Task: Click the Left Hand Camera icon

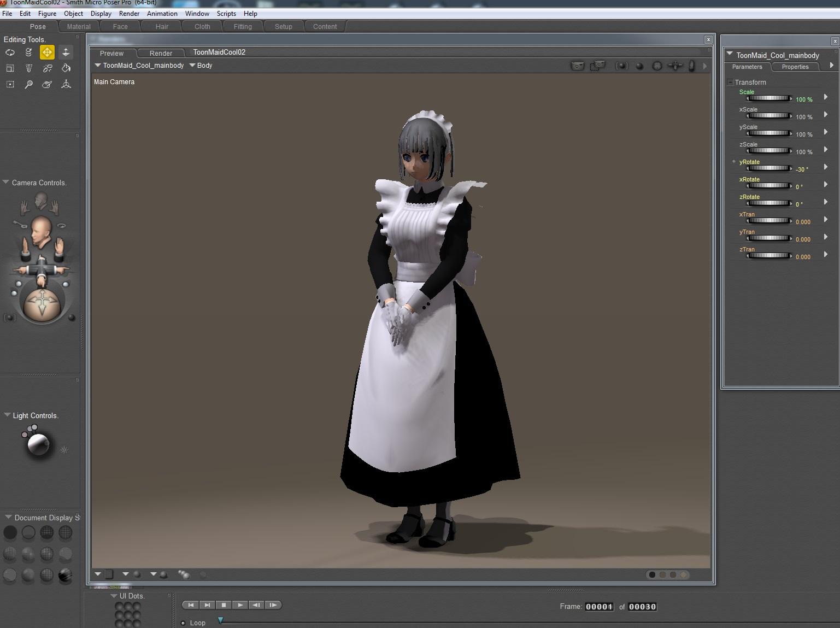Action: (x=25, y=207)
